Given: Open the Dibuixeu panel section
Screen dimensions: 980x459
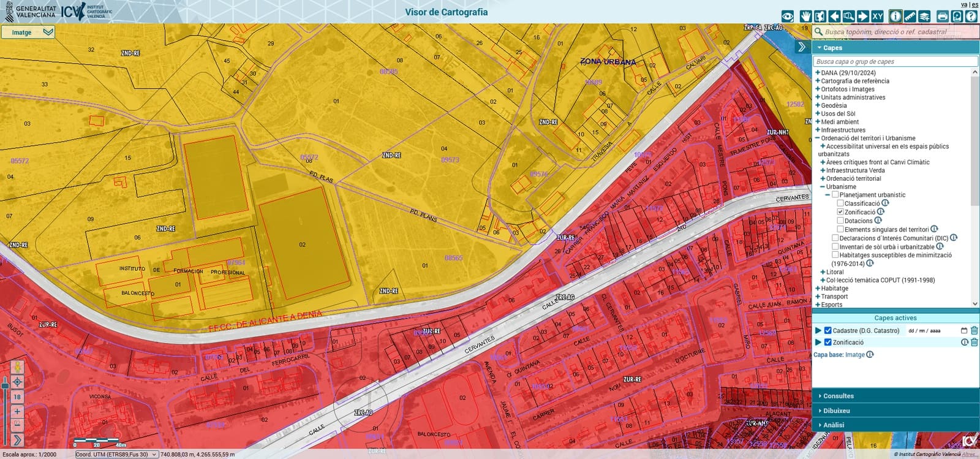Looking at the screenshot, I should click(x=836, y=411).
